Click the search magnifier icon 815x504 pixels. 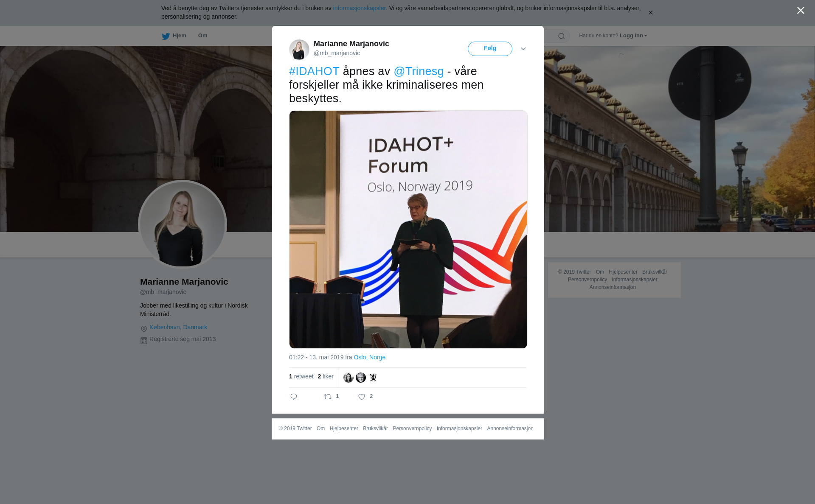(562, 36)
